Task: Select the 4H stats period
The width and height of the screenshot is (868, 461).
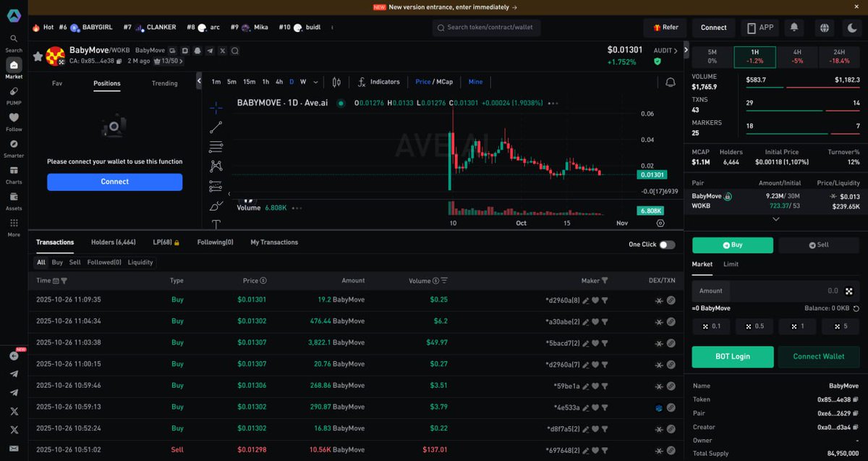Action: point(797,56)
